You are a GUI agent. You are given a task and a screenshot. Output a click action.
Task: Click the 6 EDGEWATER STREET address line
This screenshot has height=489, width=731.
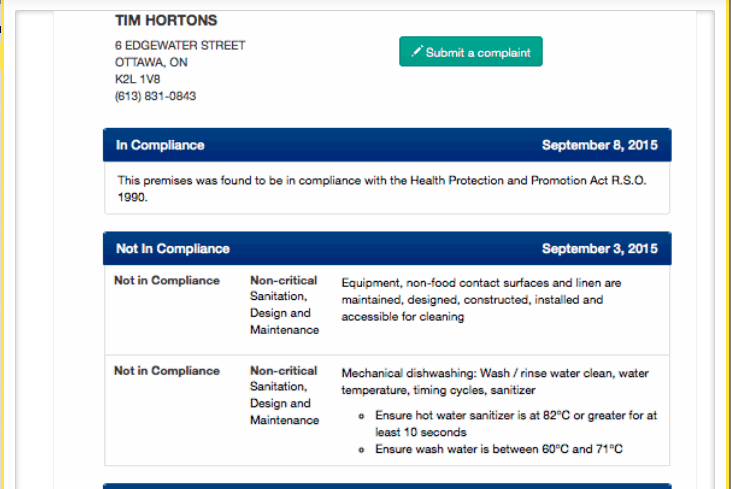pyautogui.click(x=180, y=45)
